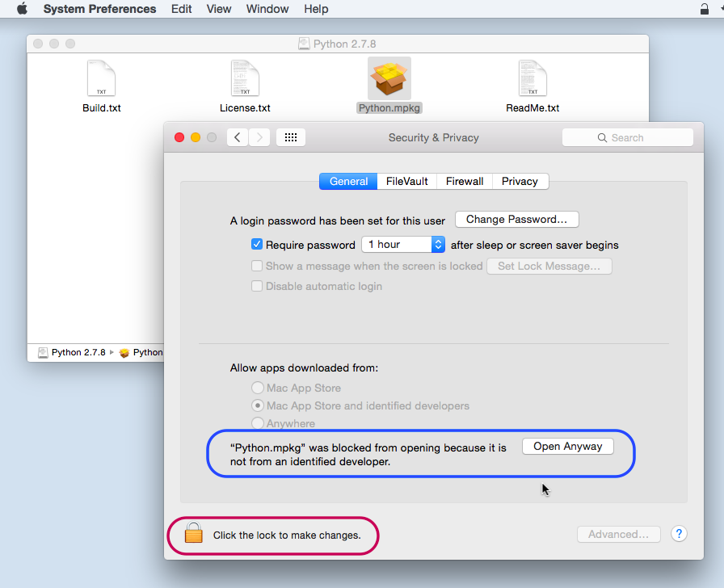Image resolution: width=724 pixels, height=588 pixels.
Task: Open help with the question mark button
Action: click(679, 534)
